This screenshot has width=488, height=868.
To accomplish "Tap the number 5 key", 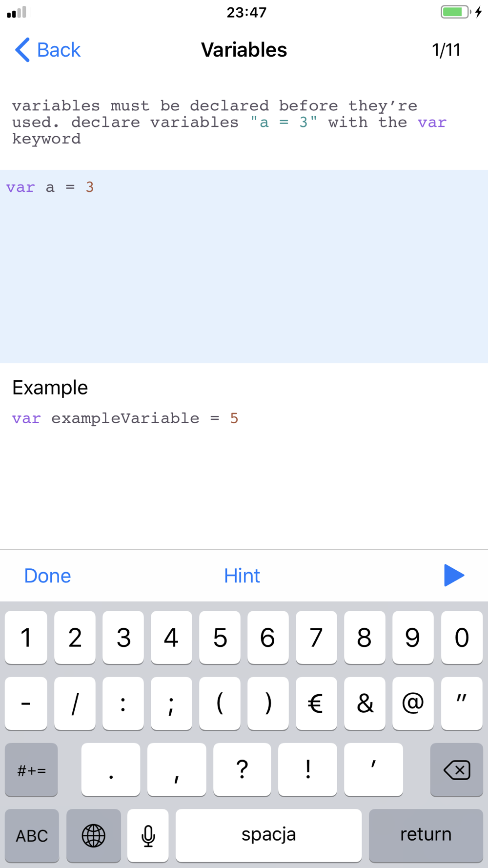I will 220,638.
